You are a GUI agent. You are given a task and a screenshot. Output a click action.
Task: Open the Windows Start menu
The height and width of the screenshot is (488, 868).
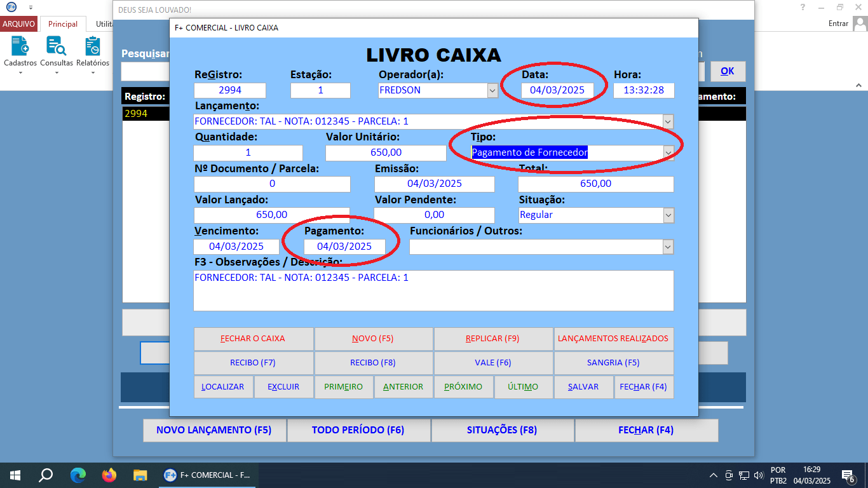click(15, 475)
